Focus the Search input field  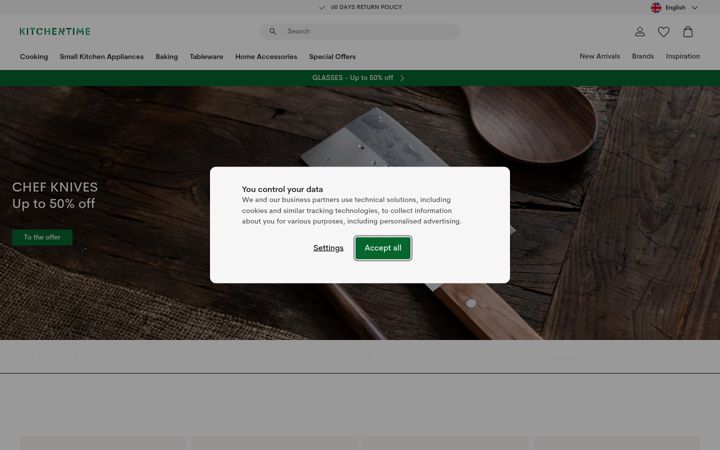click(360, 31)
